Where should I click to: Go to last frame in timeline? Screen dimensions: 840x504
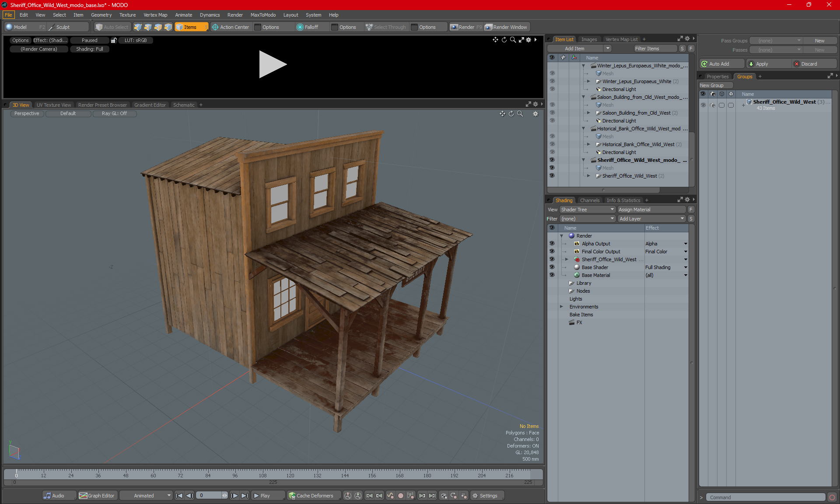coord(245,496)
